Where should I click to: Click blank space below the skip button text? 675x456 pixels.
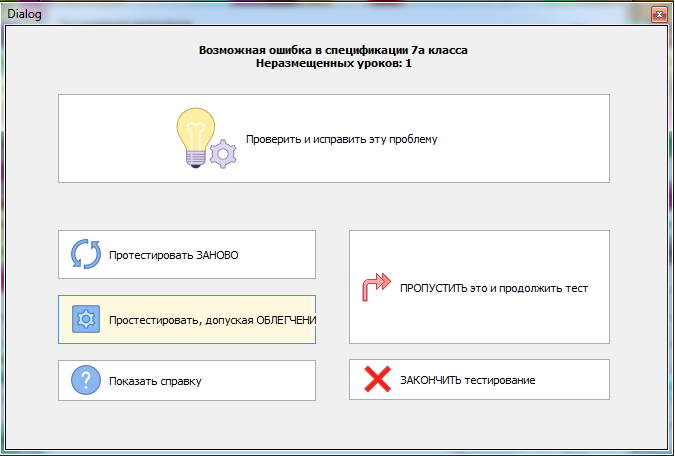click(480, 322)
